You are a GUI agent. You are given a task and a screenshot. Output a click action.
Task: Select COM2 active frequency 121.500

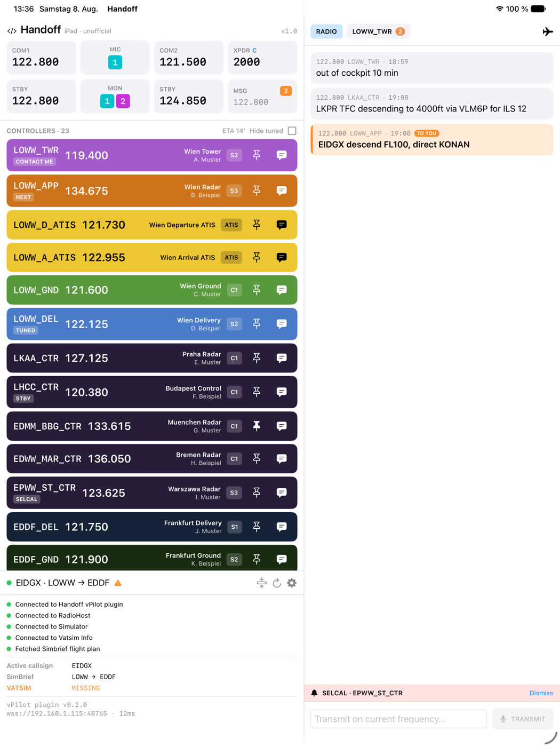[189, 58]
